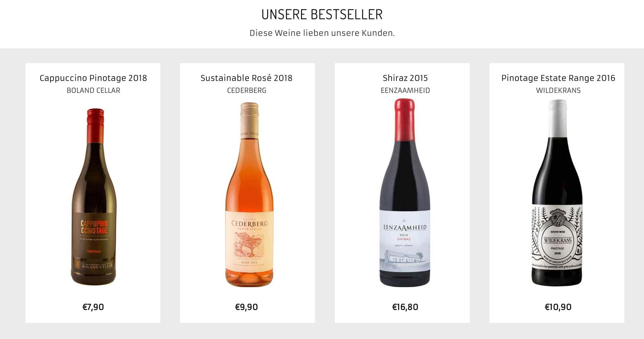Click the €9,90 price
644x339 pixels.
click(x=246, y=307)
